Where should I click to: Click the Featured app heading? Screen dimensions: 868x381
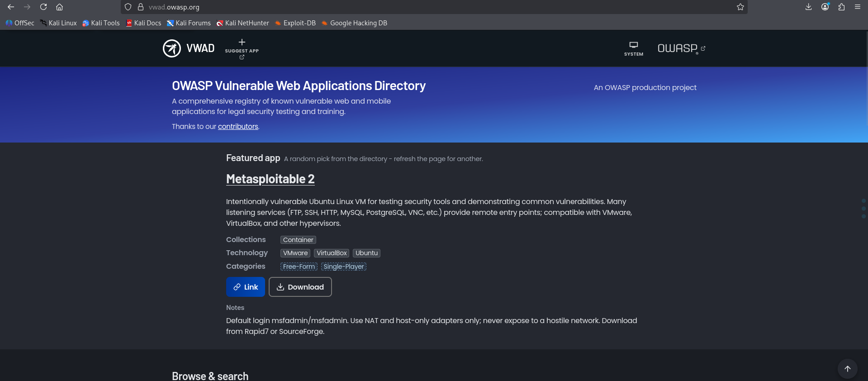pyautogui.click(x=253, y=158)
